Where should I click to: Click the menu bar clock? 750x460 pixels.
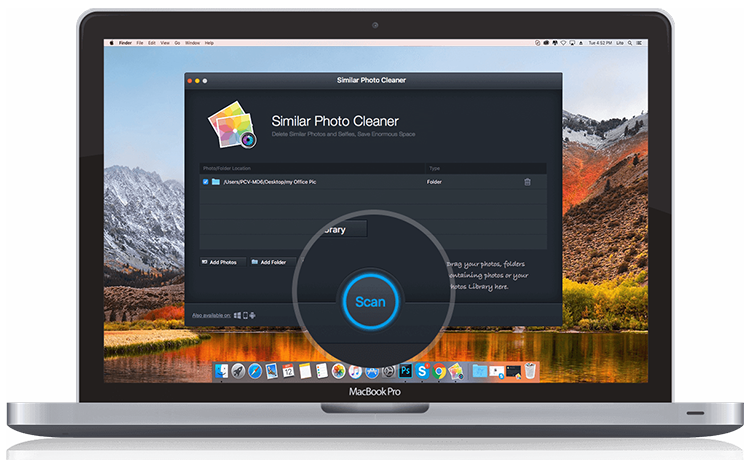[600, 43]
